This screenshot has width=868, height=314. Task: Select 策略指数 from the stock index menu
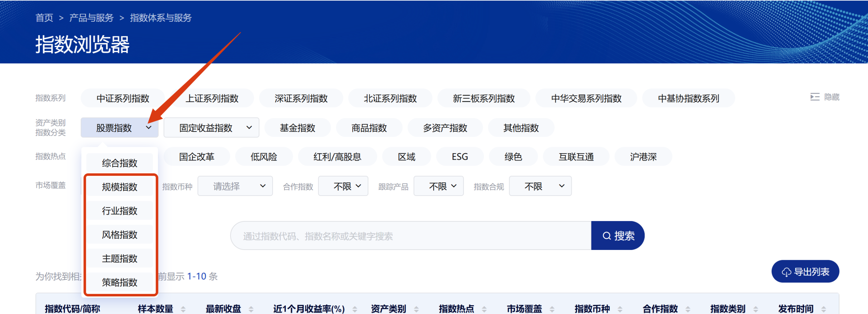pyautogui.click(x=119, y=282)
